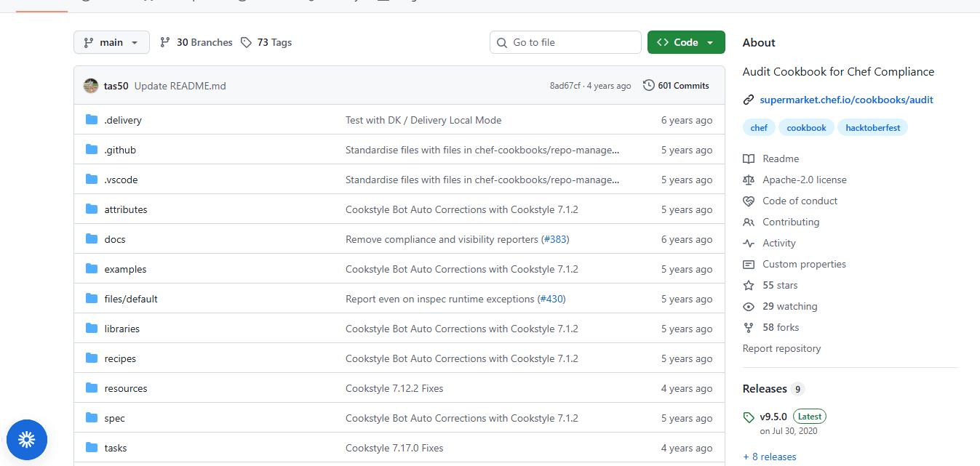Open the tasks folder

[x=116, y=448]
